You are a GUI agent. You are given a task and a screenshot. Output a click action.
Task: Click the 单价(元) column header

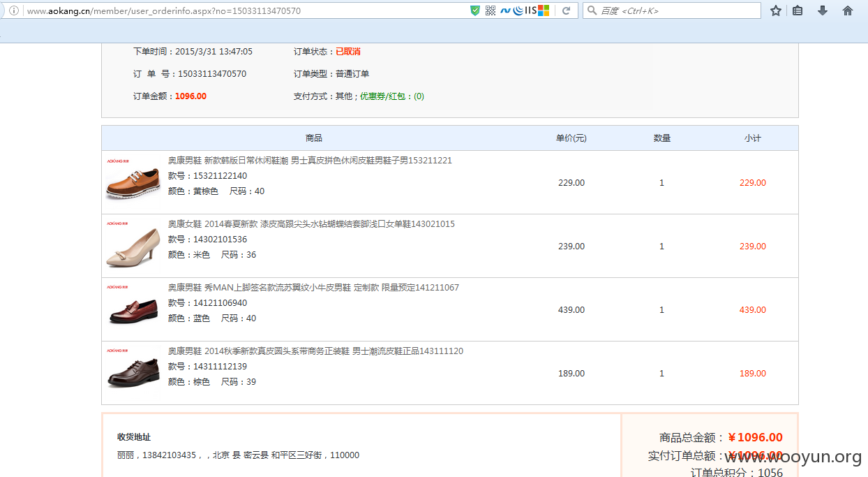571,138
